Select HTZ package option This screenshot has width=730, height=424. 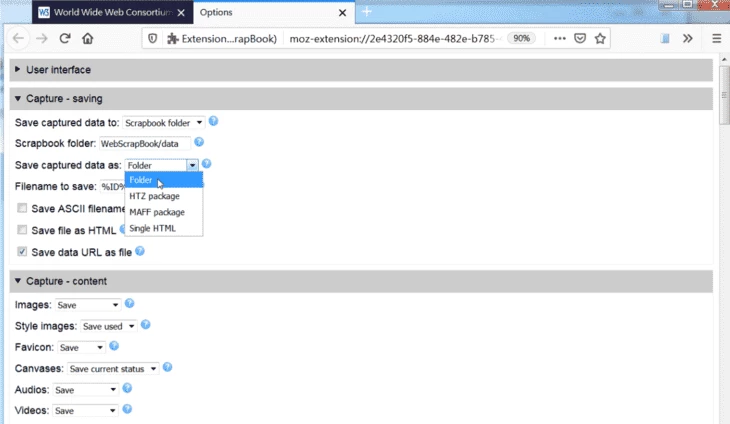[x=163, y=196]
